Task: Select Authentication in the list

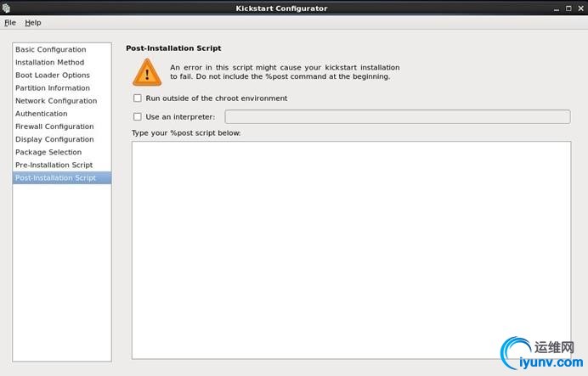Action: [x=62, y=114]
